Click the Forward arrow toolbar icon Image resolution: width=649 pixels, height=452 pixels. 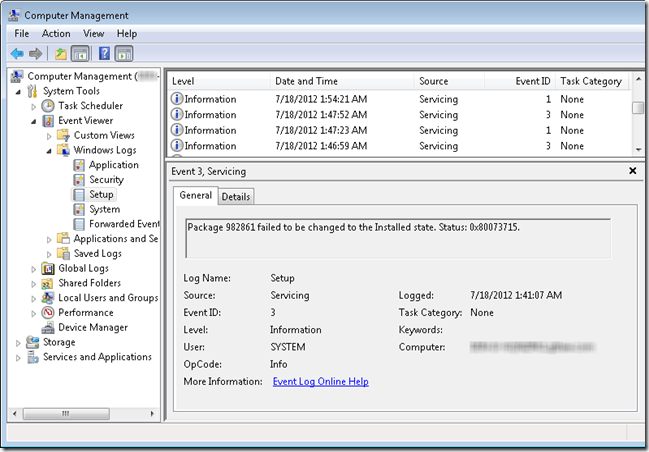tap(35, 53)
